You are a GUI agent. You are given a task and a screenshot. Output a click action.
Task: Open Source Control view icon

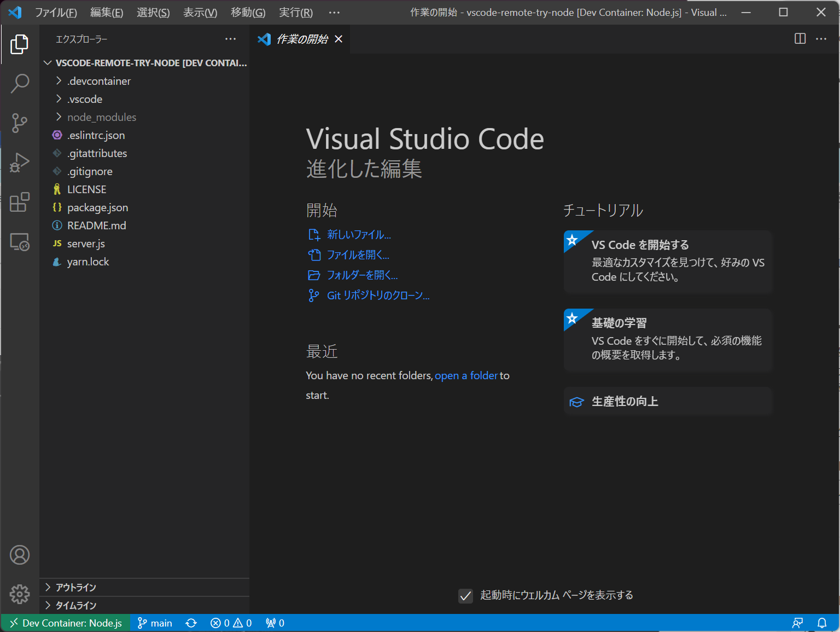click(20, 123)
